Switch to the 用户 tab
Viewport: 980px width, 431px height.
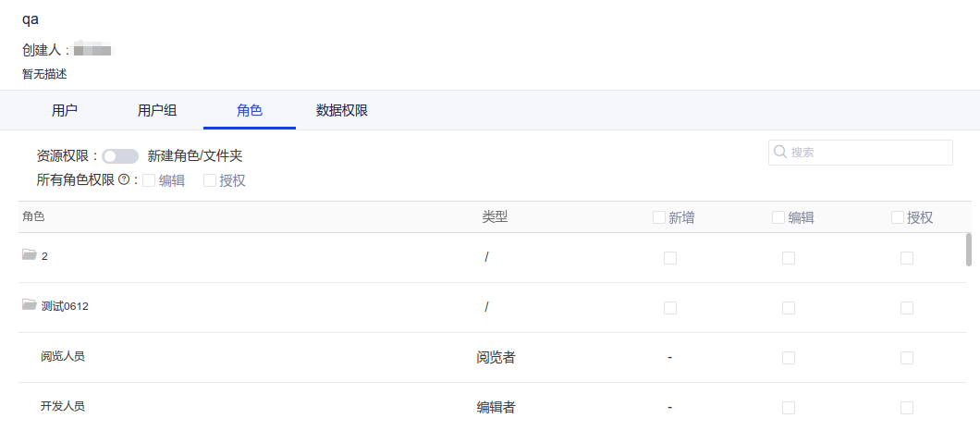click(65, 111)
